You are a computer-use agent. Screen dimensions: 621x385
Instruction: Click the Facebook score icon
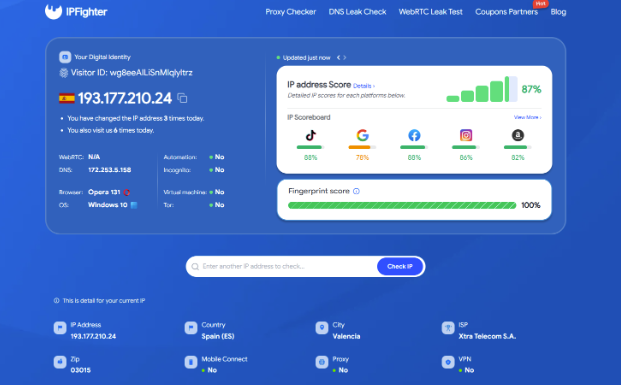[x=414, y=135]
